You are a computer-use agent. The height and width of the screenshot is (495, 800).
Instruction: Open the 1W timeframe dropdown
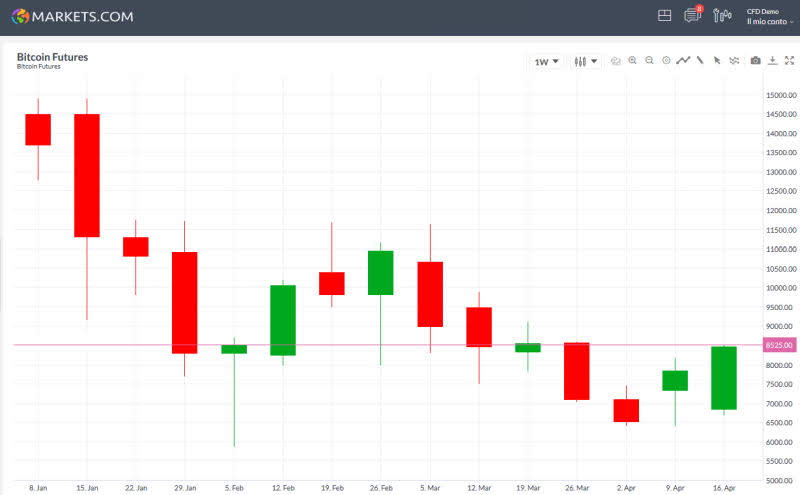point(546,61)
